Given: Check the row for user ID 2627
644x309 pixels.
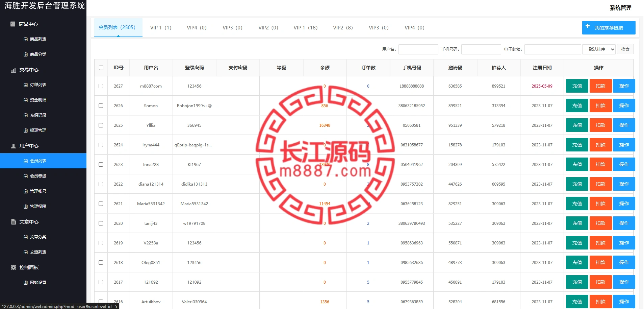Looking at the screenshot, I should pos(101,86).
